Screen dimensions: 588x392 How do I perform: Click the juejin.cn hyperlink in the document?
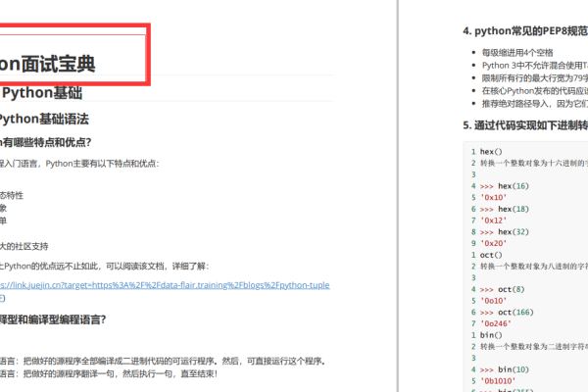click(x=165, y=284)
